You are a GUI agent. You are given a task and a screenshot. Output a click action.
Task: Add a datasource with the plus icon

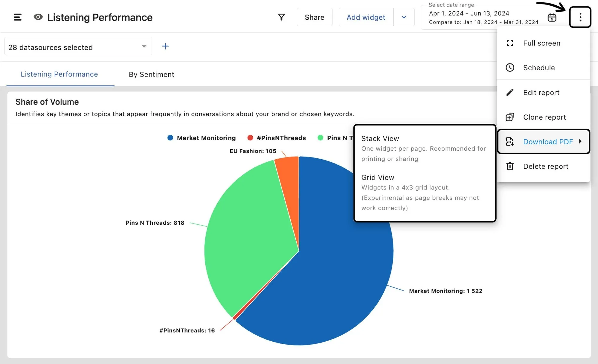click(x=165, y=46)
